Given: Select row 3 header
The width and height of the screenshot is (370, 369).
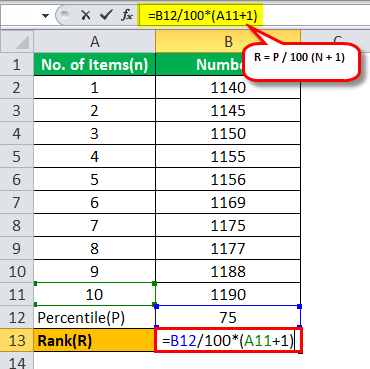Looking at the screenshot, I should click(x=17, y=110).
